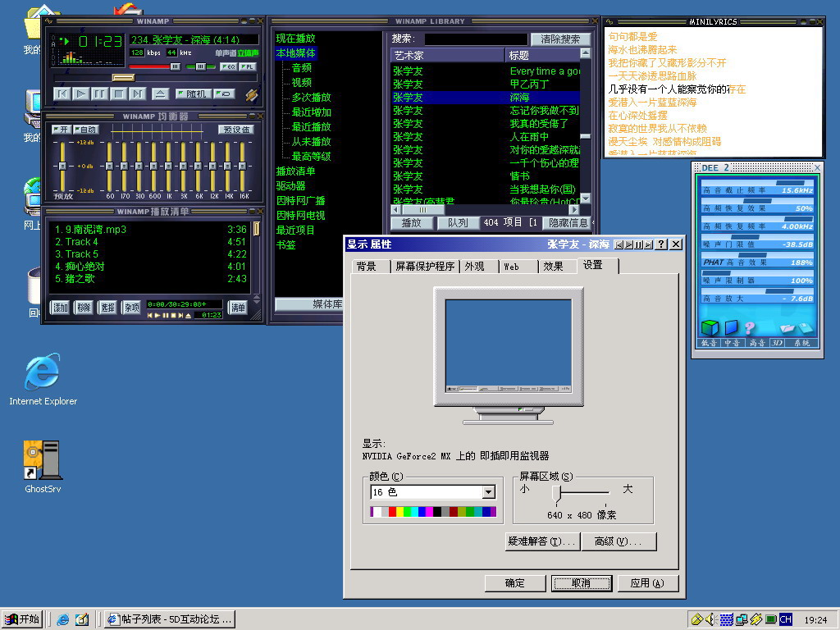The width and height of the screenshot is (840, 630).
Task: Select playlist entry '4. 痴心绝对'
Action: tap(150, 267)
